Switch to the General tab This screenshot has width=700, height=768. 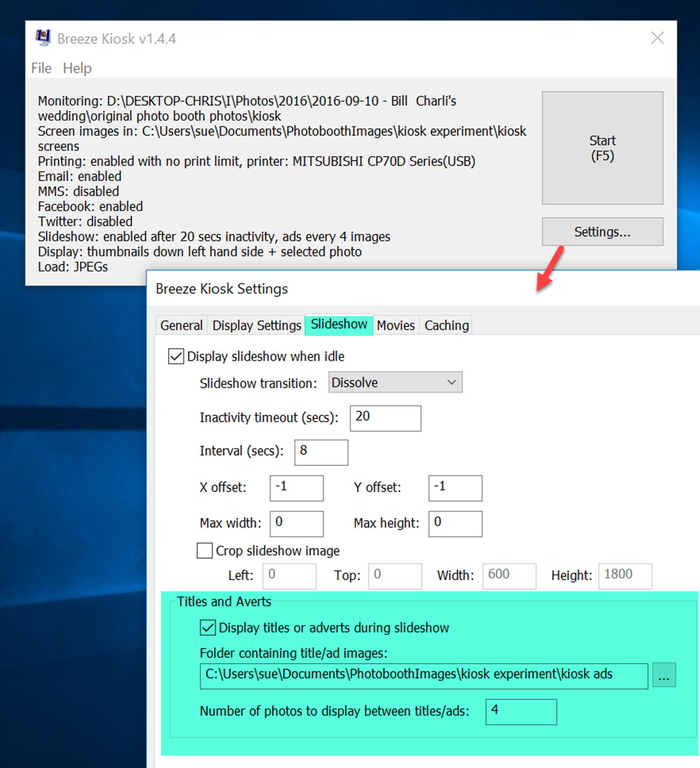(181, 325)
